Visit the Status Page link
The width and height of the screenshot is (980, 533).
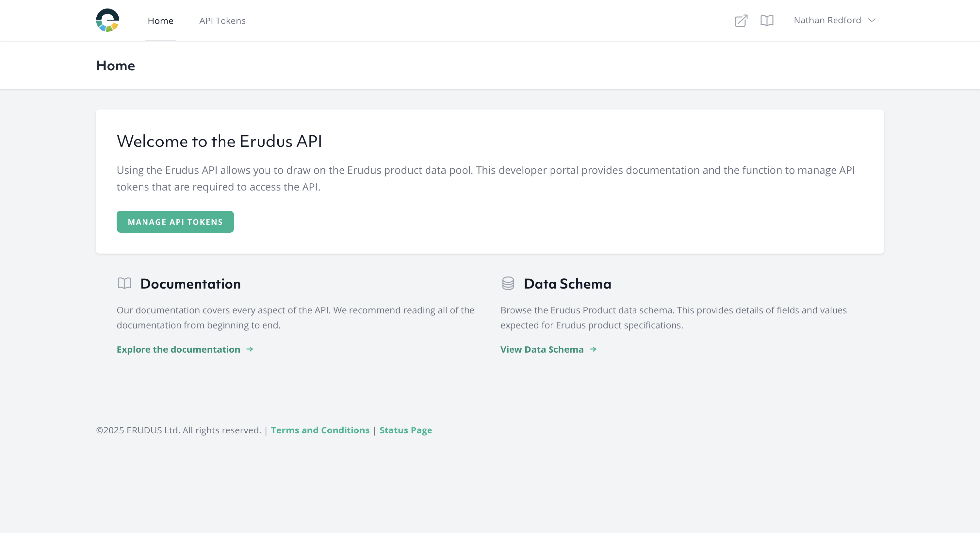click(x=405, y=430)
